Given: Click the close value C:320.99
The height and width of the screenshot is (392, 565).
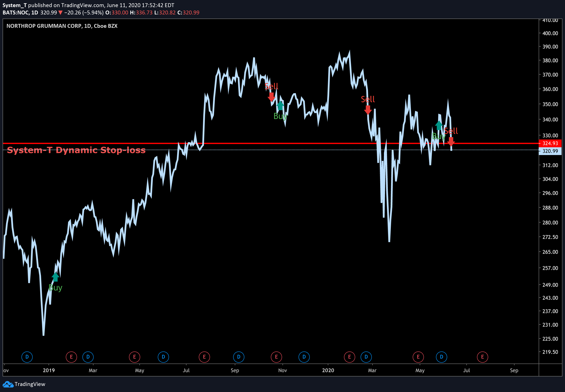Looking at the screenshot, I should (x=188, y=13).
